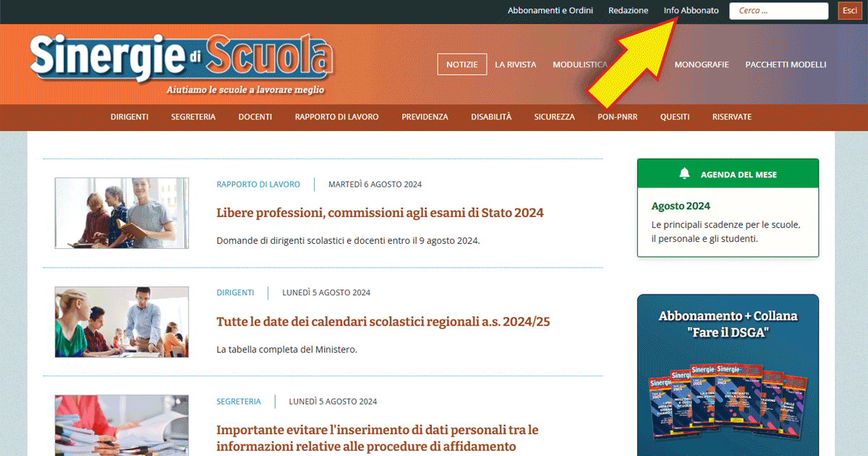Open article Libere professioni, commissioni agli esami
The width and height of the screenshot is (868, 456).
tap(380, 213)
